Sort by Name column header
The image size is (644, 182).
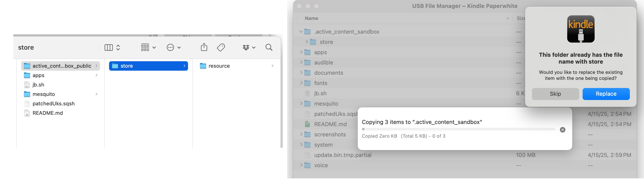pyautogui.click(x=311, y=18)
